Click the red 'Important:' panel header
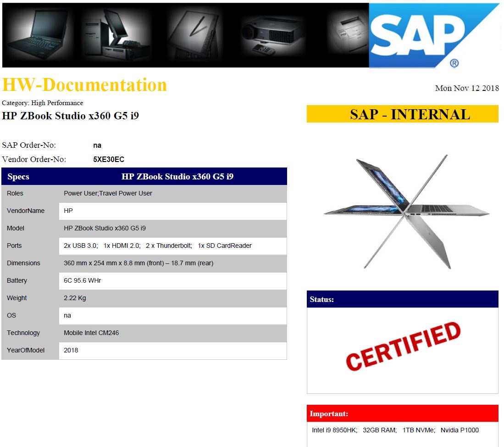Image resolution: width=504 pixels, height=447 pixels. [x=403, y=413]
